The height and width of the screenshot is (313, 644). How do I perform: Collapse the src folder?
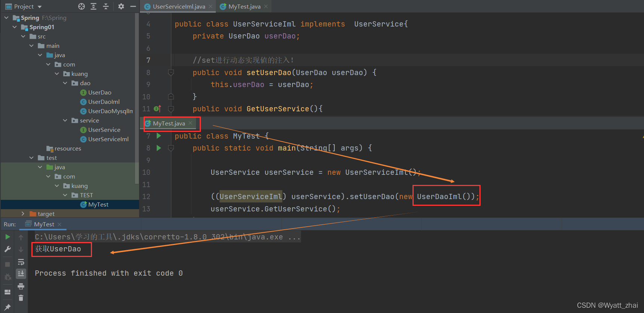tap(23, 36)
